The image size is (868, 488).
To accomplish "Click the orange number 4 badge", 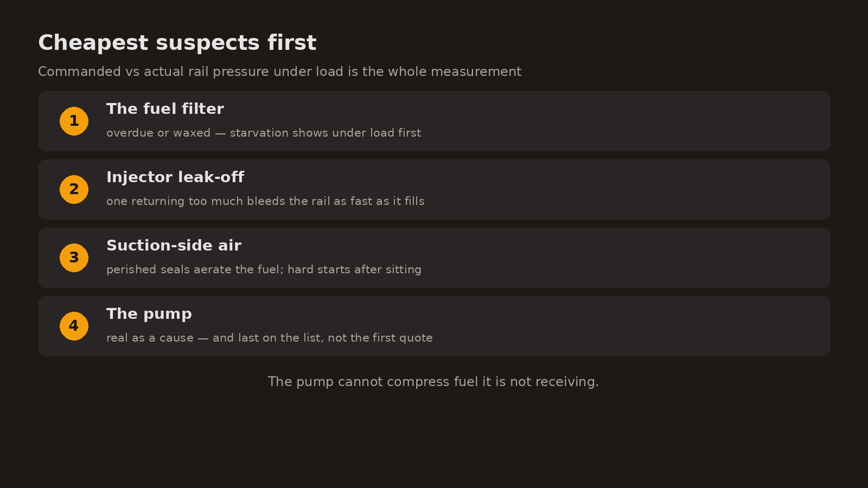I will pyautogui.click(x=74, y=326).
